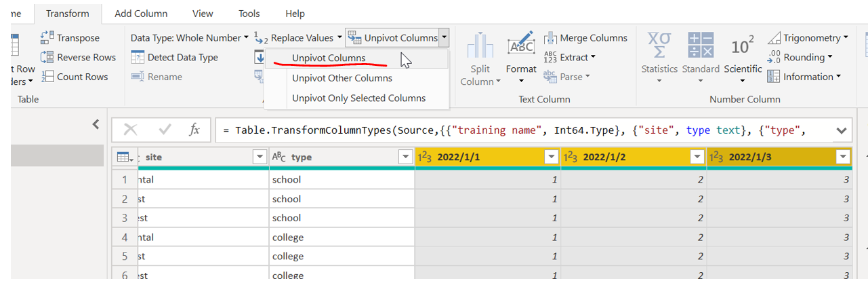Switch to the Transform tab

(68, 14)
